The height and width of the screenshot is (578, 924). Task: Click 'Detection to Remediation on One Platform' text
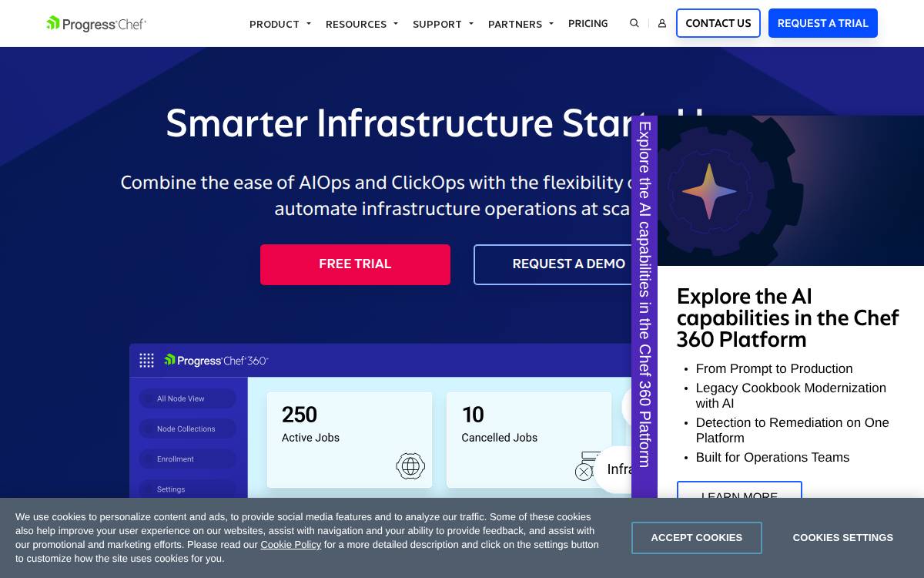[792, 431]
